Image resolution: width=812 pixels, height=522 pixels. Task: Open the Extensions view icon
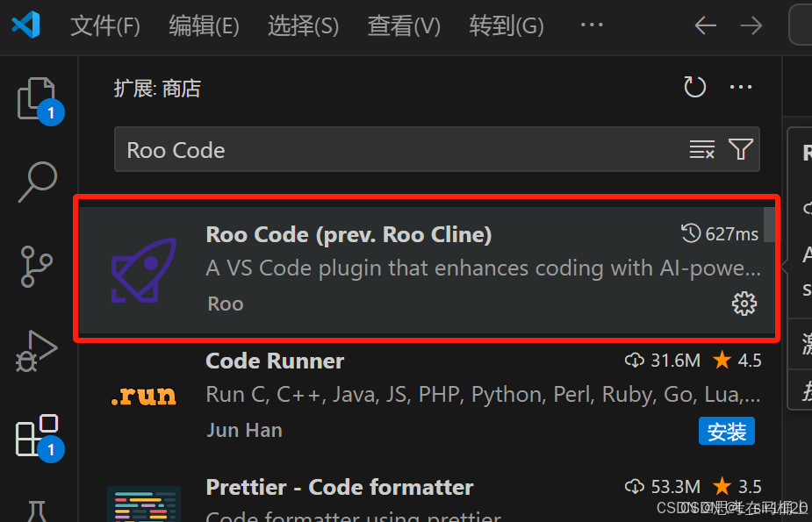pos(39,437)
